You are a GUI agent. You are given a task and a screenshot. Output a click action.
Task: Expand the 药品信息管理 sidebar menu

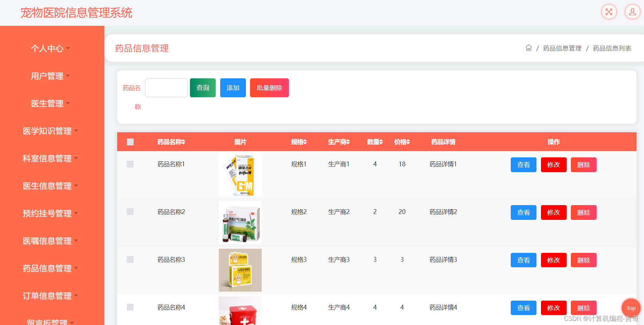pos(50,268)
